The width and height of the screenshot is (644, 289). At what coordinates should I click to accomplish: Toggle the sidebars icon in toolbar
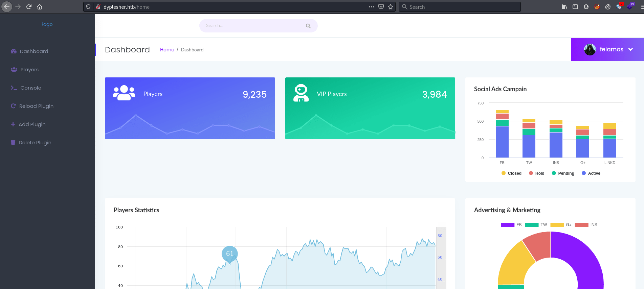[x=575, y=7]
